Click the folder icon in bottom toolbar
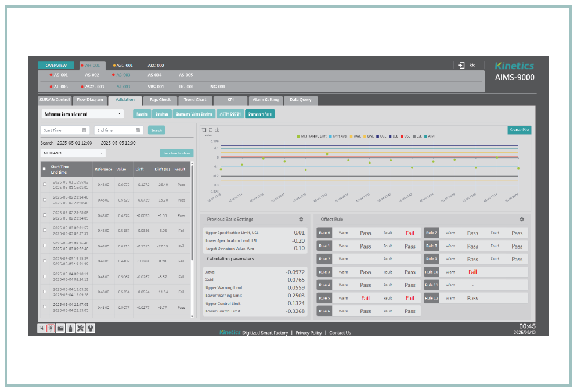The width and height of the screenshot is (577, 392). pyautogui.click(x=60, y=328)
